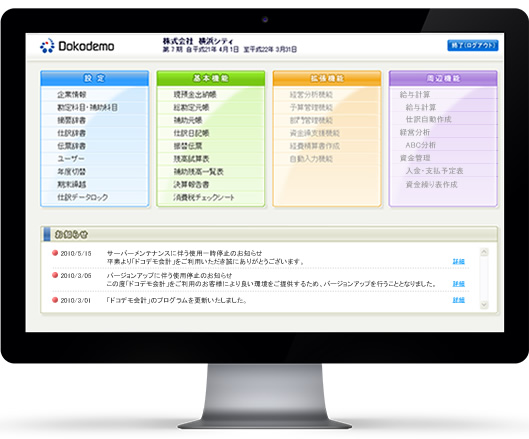Click the Dokodemo logo
The height and width of the screenshot is (439, 529).
coord(77,46)
